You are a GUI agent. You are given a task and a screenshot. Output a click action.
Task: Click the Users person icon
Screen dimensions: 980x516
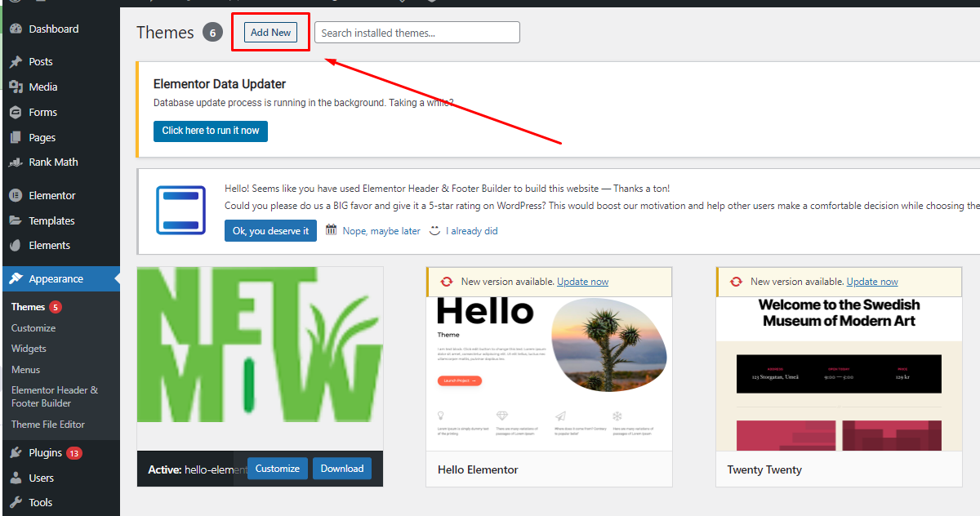[16, 478]
